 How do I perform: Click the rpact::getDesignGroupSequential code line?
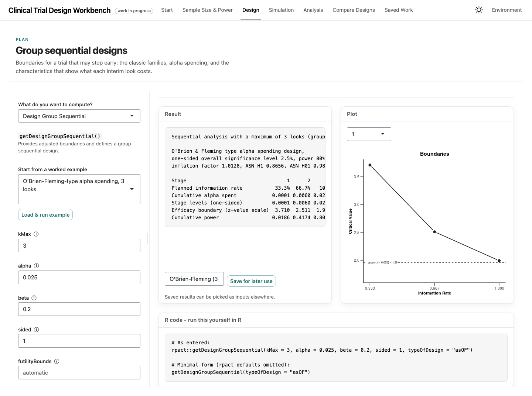click(322, 350)
